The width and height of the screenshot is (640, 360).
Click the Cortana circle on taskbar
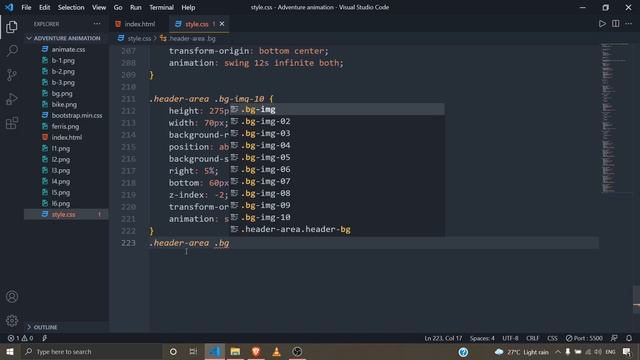[173, 352]
